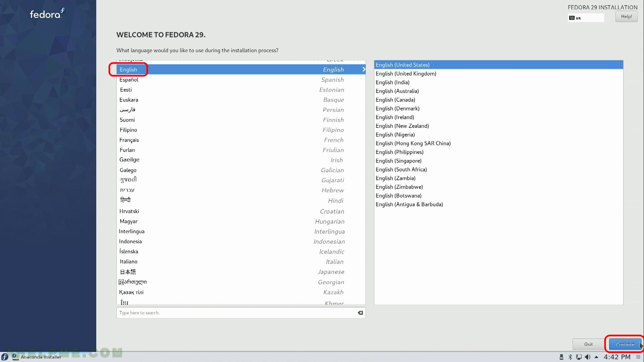Select English (Ireland) locale

click(498, 117)
